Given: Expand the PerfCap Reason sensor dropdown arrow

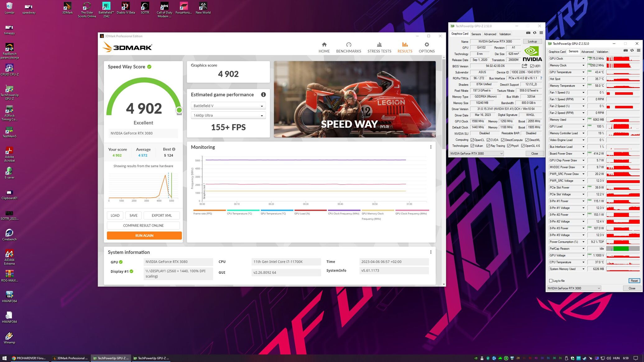Looking at the screenshot, I should click(x=583, y=249).
